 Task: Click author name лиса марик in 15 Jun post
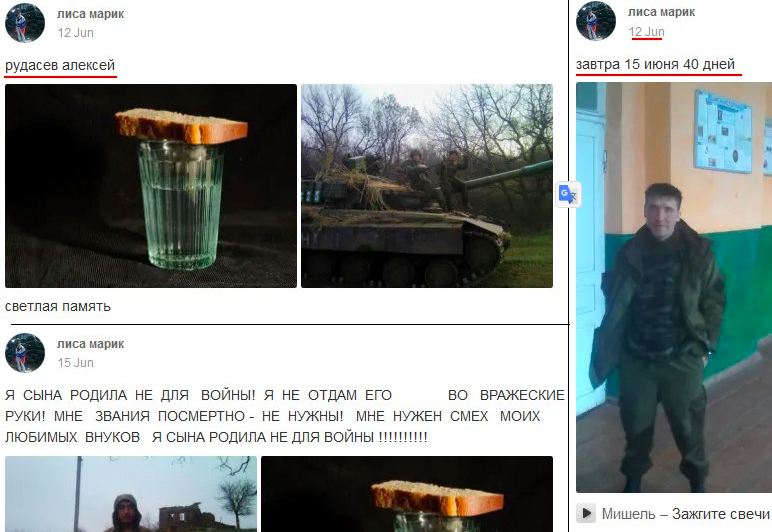[91, 344]
